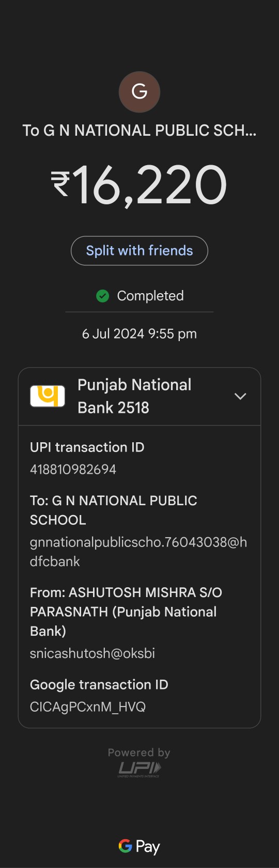Click the date 6 Jul 2024 9:55 pm
Viewport: 279px width, 868px height.
point(139,334)
